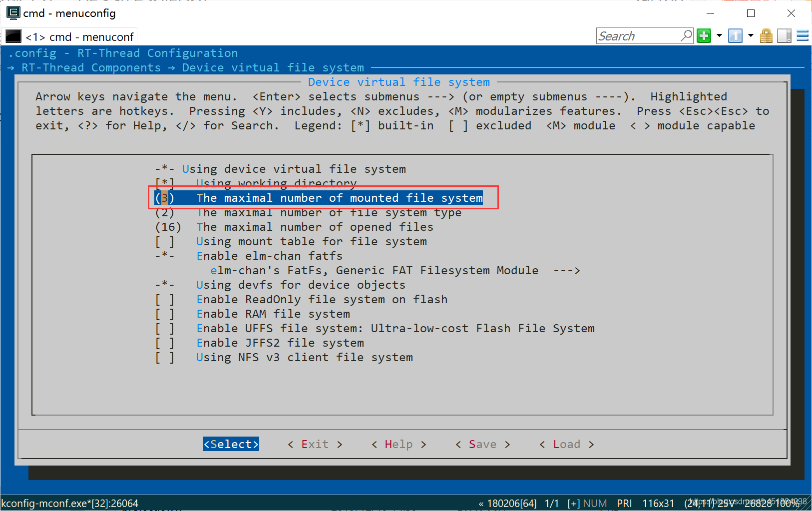The image size is (812, 511).
Task: Open the dropdown arrow beside console list icon
Action: pos(751,36)
